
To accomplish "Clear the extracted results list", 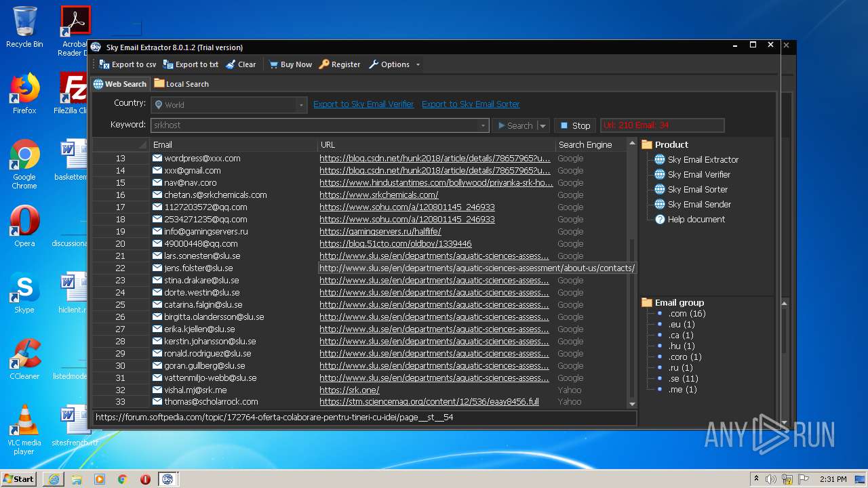I will point(241,64).
